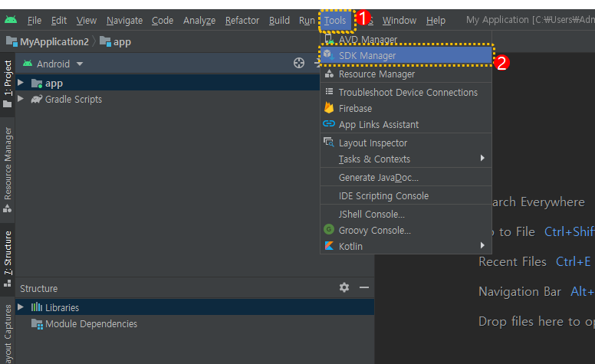Open the View menu
The image size is (595, 364).
[86, 21]
